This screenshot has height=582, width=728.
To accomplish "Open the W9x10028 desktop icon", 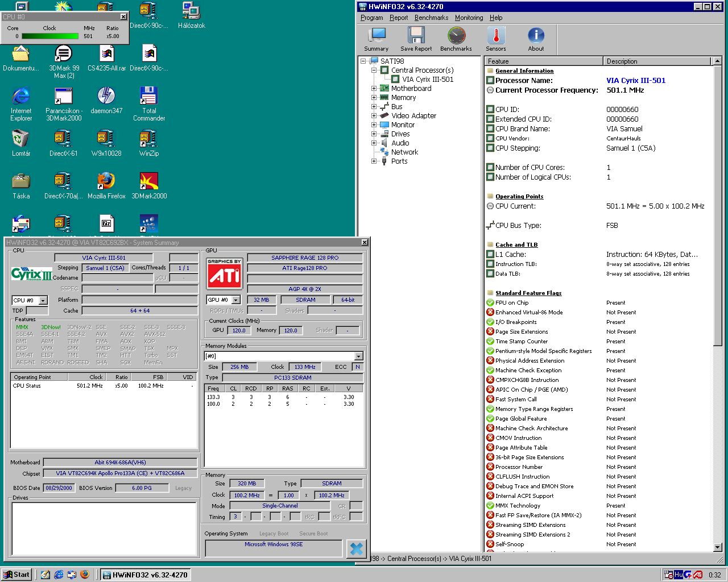I will (x=106, y=143).
